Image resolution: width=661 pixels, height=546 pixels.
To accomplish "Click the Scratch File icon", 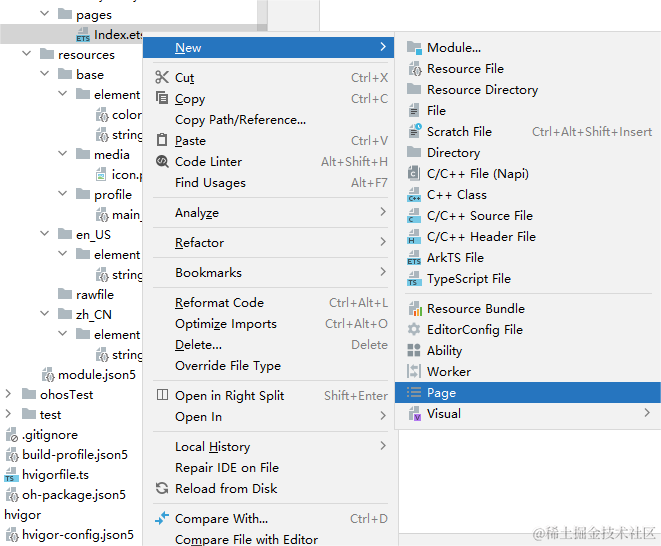I will point(414,131).
